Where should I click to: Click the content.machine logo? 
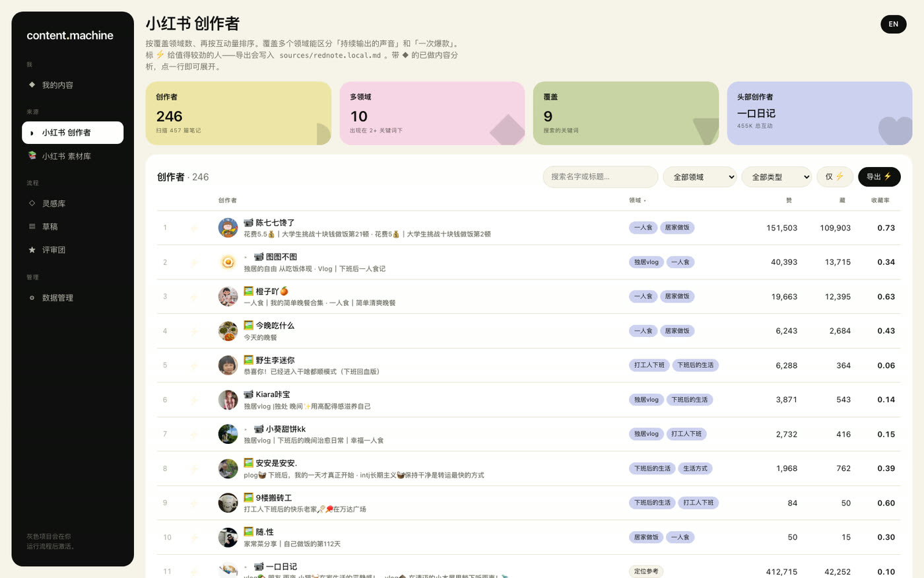click(70, 36)
